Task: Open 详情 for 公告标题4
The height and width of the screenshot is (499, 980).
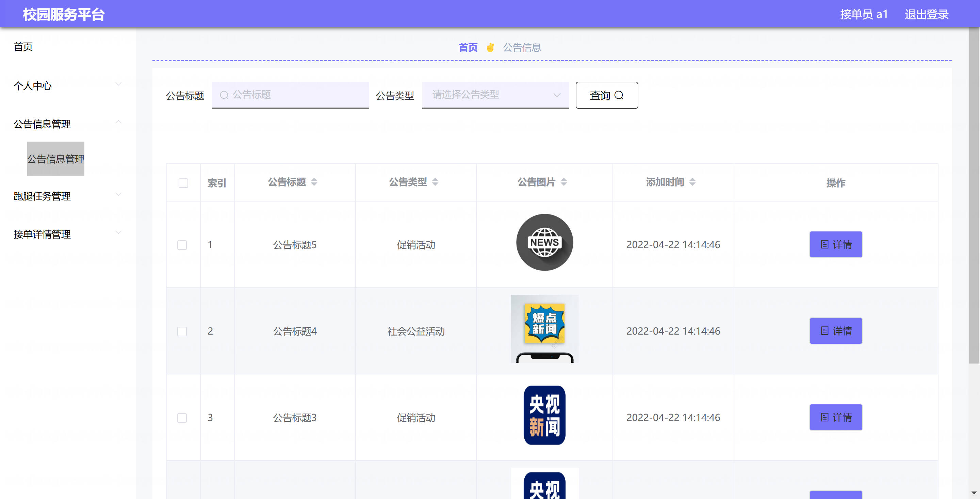Action: pos(836,331)
